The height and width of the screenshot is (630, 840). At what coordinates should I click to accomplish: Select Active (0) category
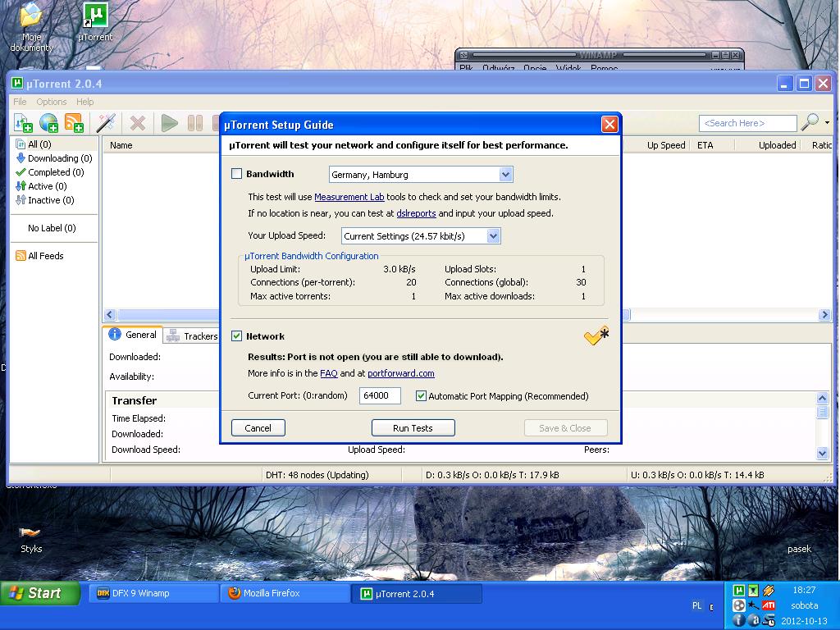point(41,186)
